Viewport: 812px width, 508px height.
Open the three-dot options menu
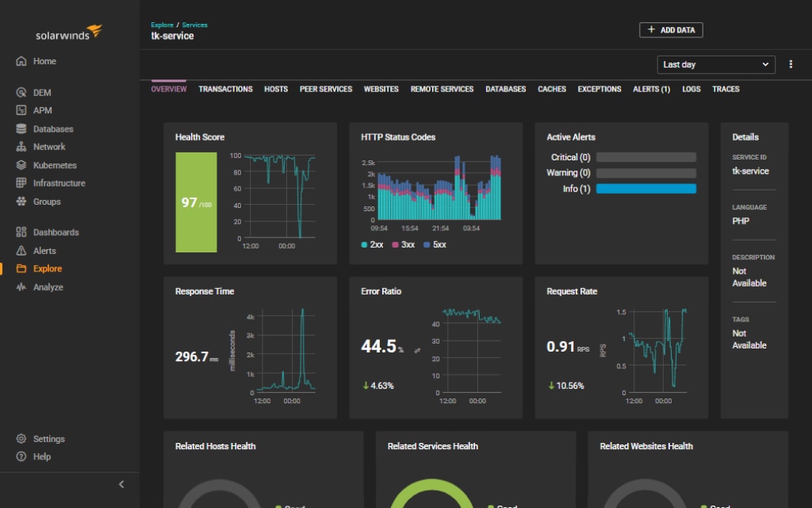coord(791,64)
